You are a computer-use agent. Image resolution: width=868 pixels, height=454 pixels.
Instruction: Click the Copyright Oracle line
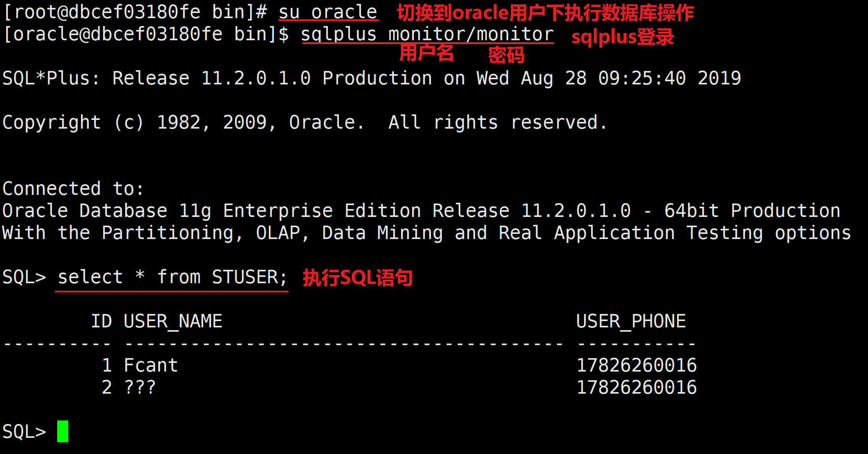click(304, 122)
